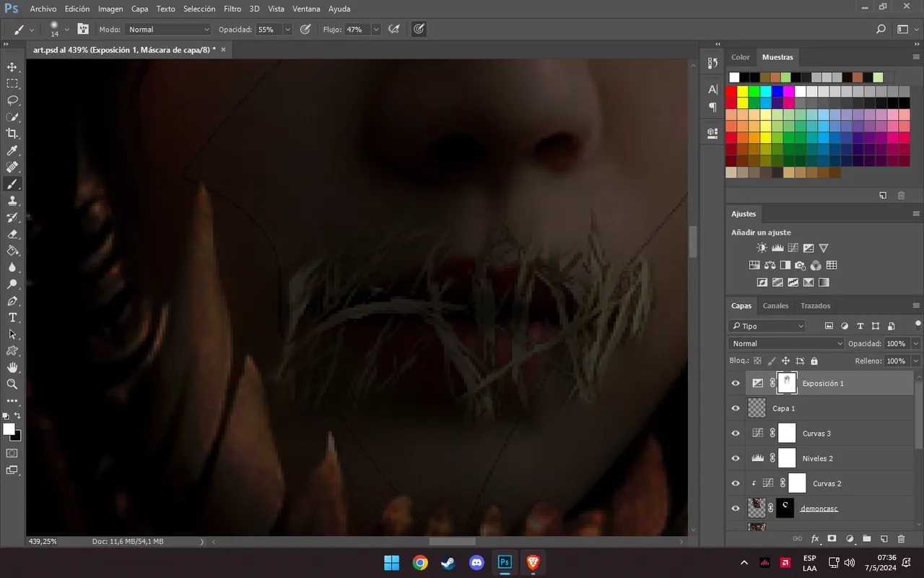The height and width of the screenshot is (578, 924).
Task: Delete the selected layer with trash icon
Action: click(x=901, y=539)
